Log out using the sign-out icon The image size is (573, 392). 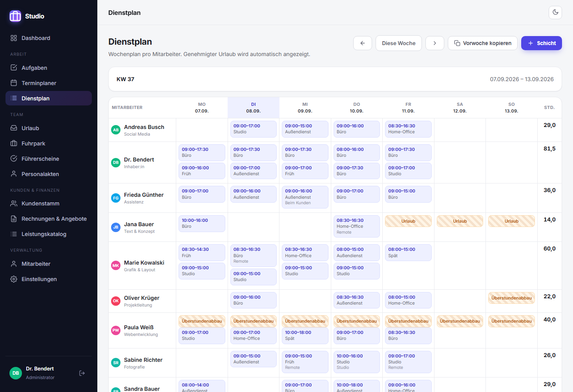[x=82, y=373]
